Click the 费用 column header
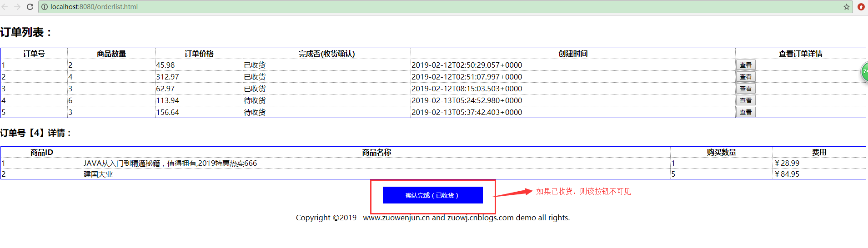This screenshot has width=868, height=248. pos(819,152)
